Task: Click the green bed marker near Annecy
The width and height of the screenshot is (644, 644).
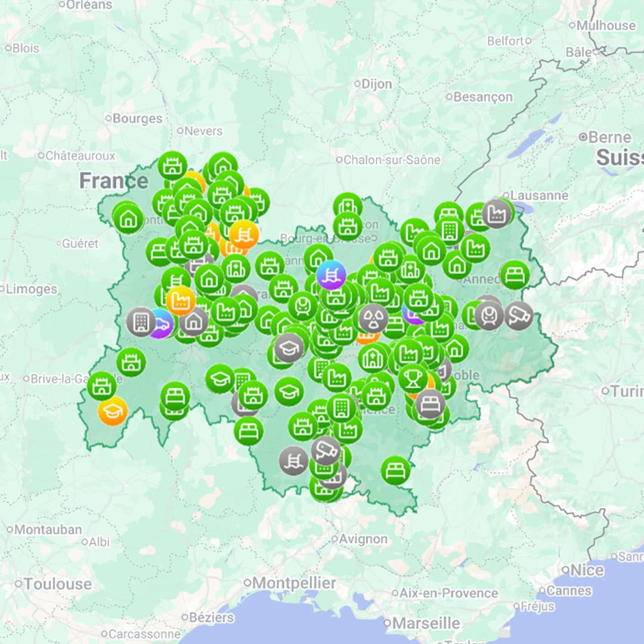Action: (515, 275)
